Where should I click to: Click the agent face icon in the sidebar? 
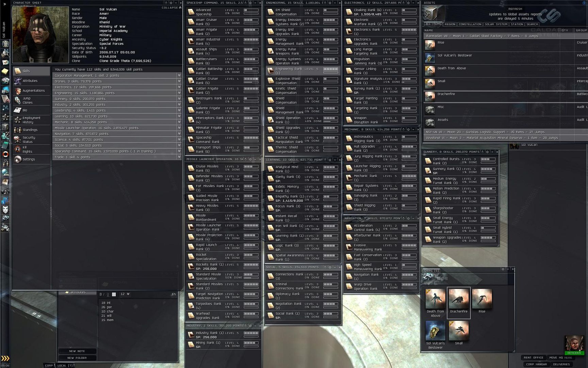tap(5, 210)
